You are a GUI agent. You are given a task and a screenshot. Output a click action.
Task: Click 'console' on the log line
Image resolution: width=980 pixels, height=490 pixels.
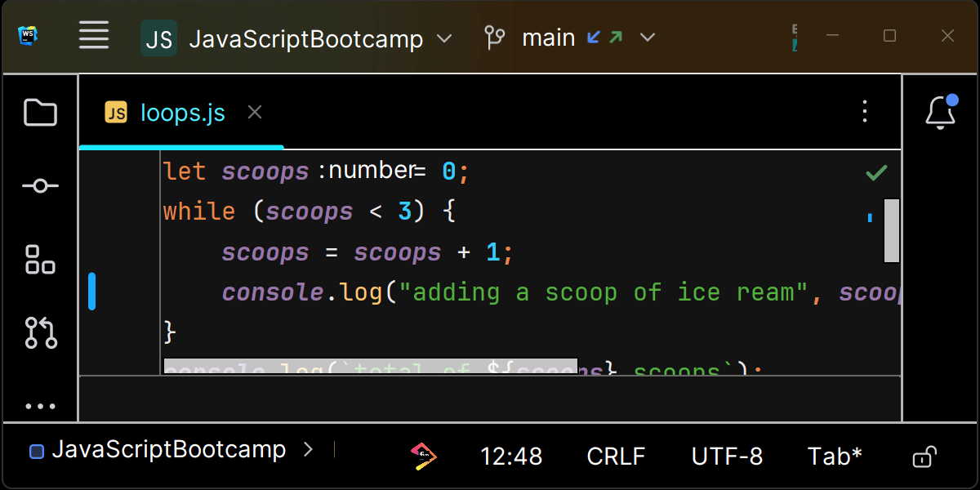point(273,292)
